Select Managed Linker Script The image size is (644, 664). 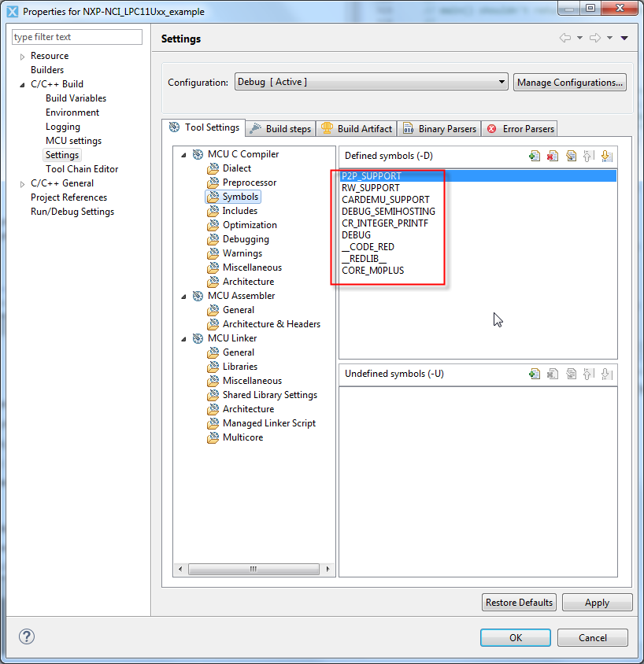coord(269,423)
